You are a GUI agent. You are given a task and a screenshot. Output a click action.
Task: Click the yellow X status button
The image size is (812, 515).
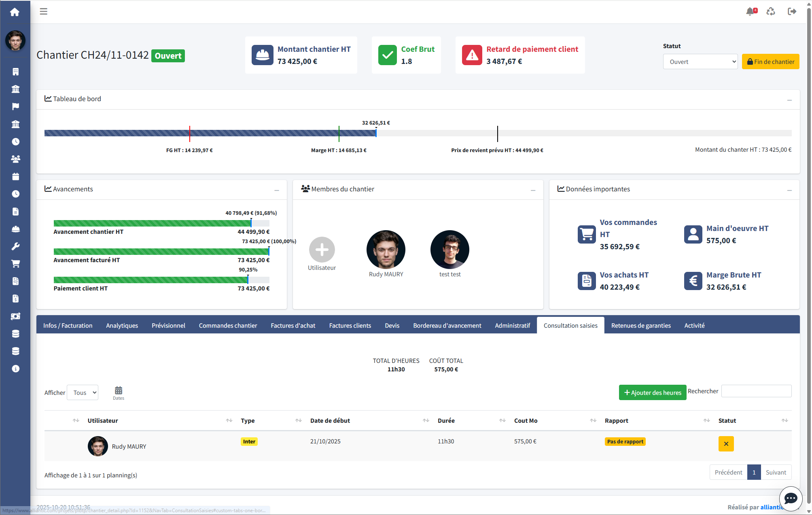point(726,444)
